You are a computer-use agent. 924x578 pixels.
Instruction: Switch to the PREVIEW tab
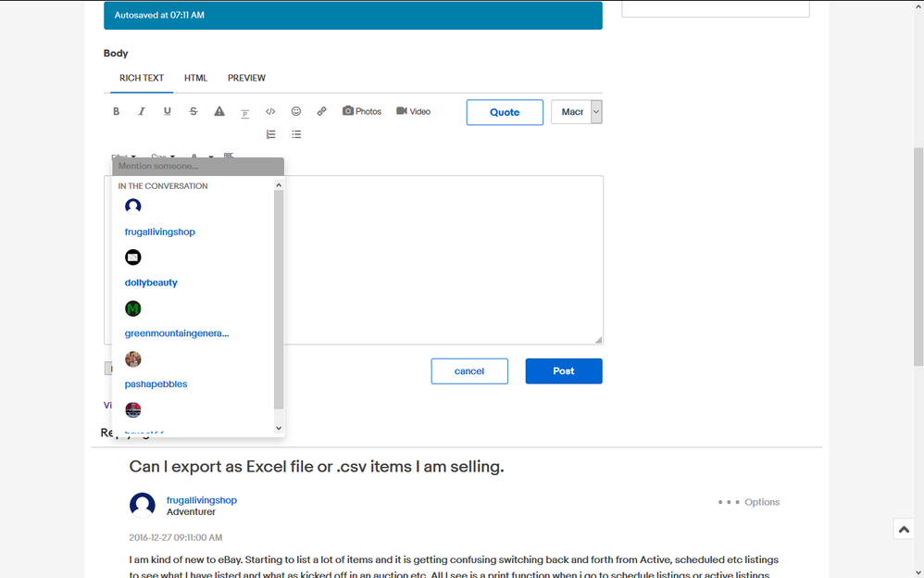coord(246,78)
